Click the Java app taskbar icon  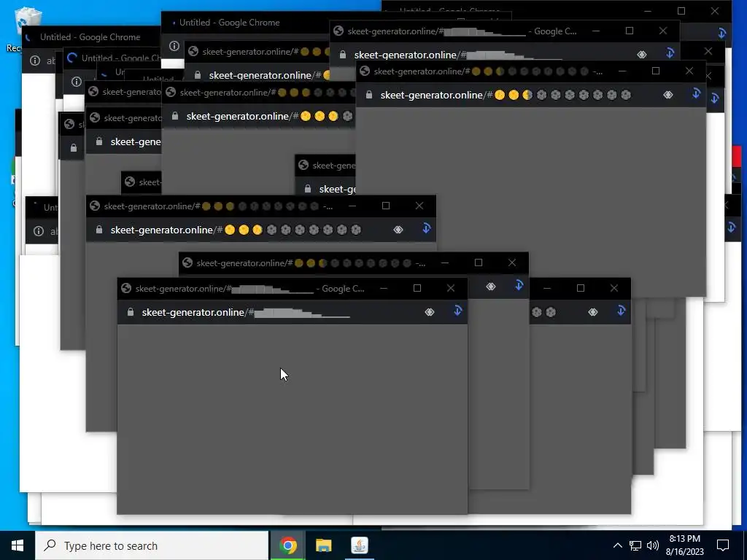[x=359, y=545]
